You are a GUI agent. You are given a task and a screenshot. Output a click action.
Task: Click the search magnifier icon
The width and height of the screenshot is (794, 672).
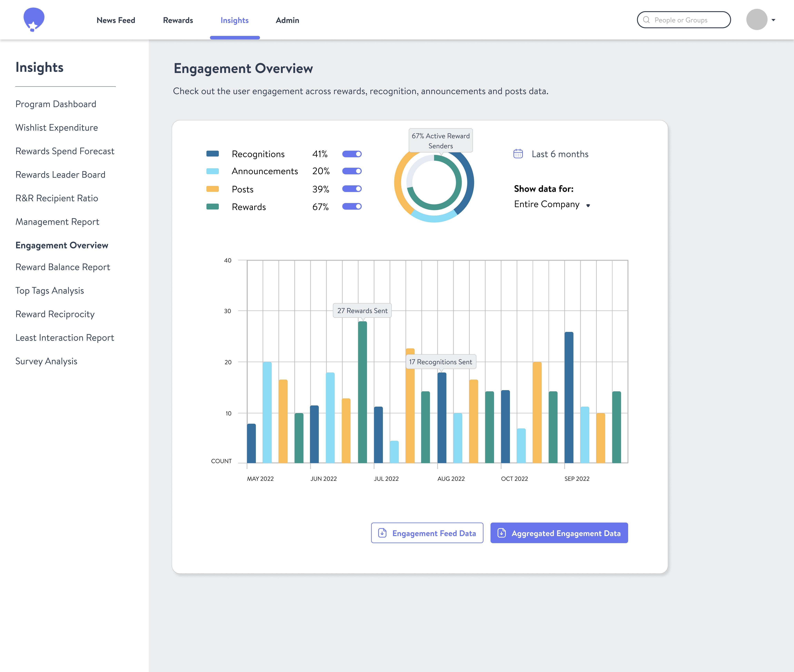[x=646, y=20]
